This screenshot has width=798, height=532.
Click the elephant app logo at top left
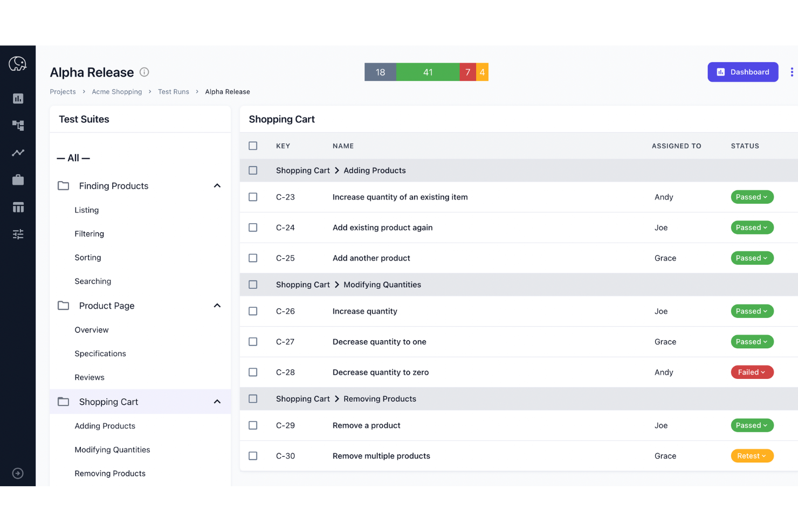pyautogui.click(x=18, y=64)
